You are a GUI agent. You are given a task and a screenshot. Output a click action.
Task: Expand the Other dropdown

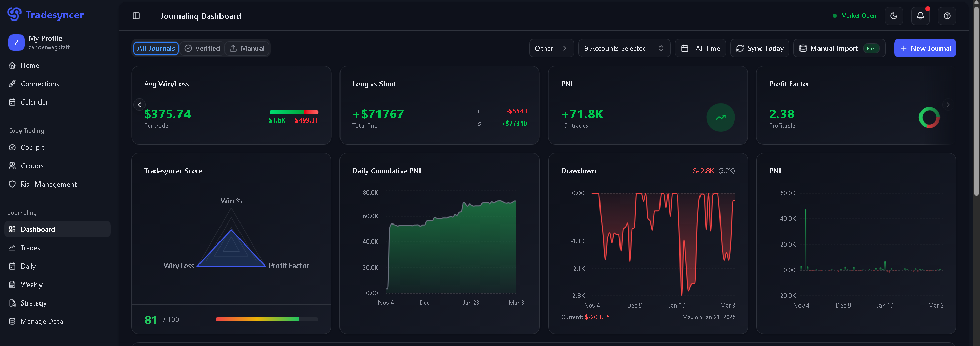click(551, 48)
